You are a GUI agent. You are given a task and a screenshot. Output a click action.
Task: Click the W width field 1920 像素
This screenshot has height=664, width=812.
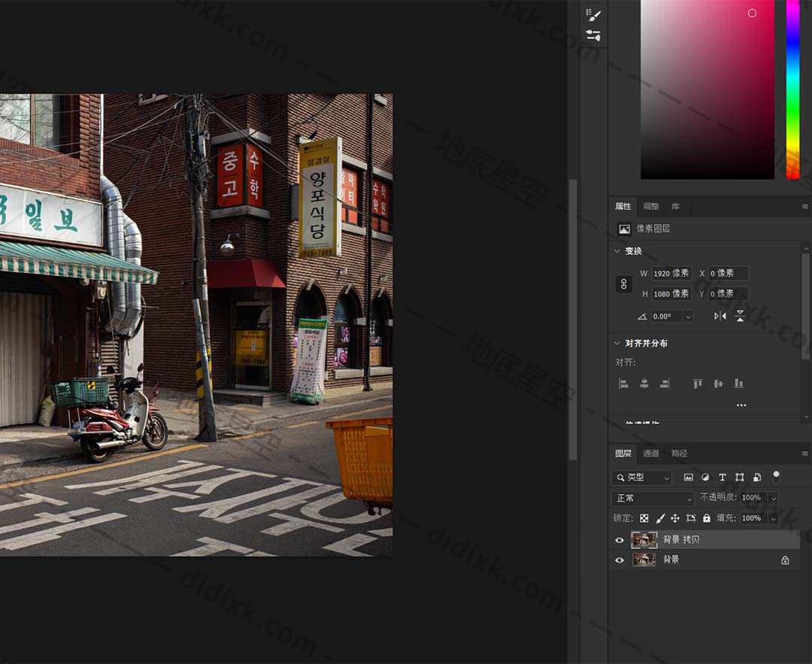[x=671, y=273]
